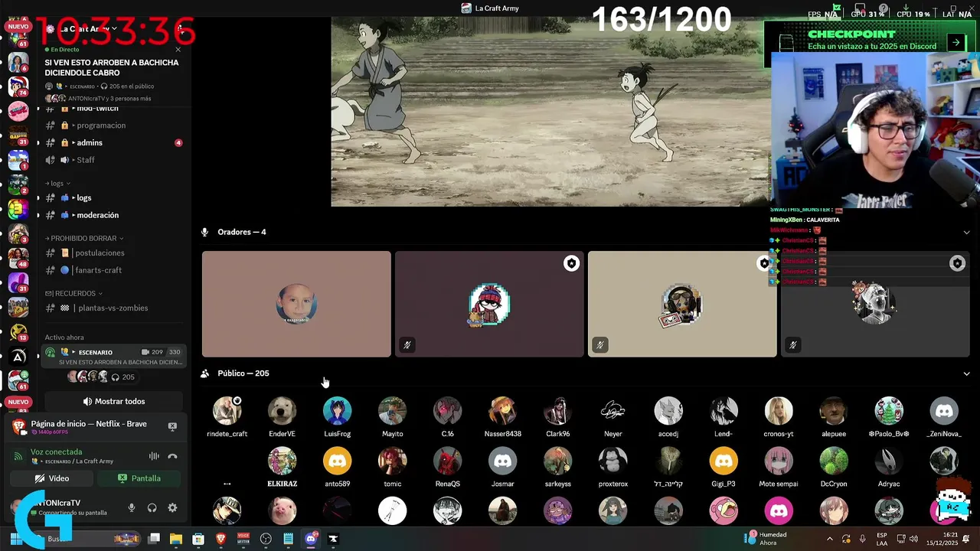Toggle the Pantalla screen share button
The height and width of the screenshot is (551, 980).
pos(139,478)
